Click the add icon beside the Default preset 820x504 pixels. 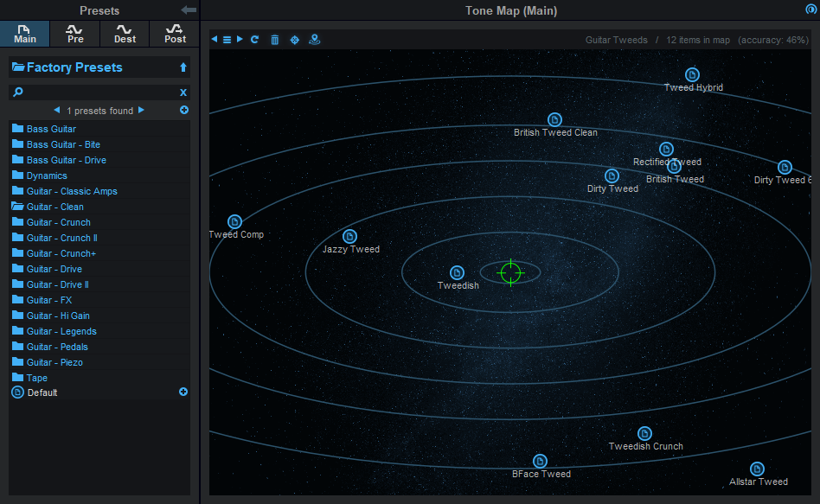coord(183,392)
